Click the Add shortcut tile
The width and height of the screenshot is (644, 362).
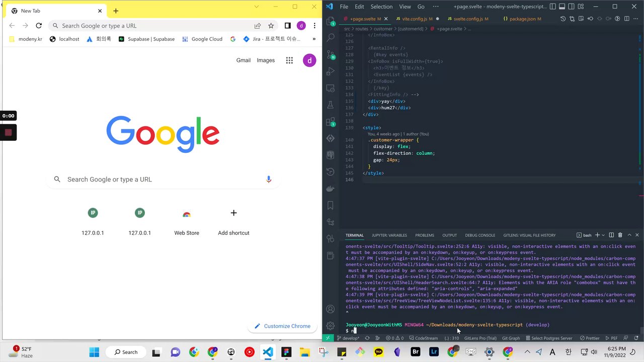(233, 221)
